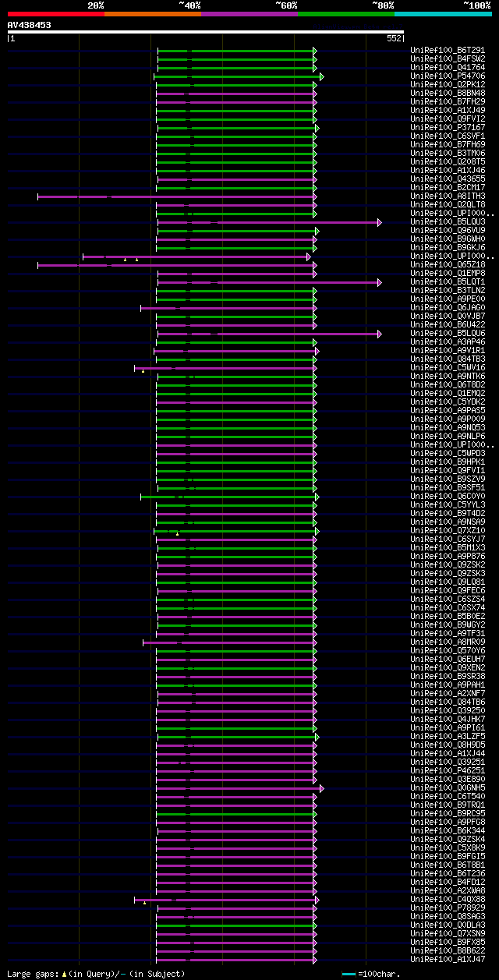Open hit UniRef100_Q41764
499x980 pixels.
pos(447,68)
